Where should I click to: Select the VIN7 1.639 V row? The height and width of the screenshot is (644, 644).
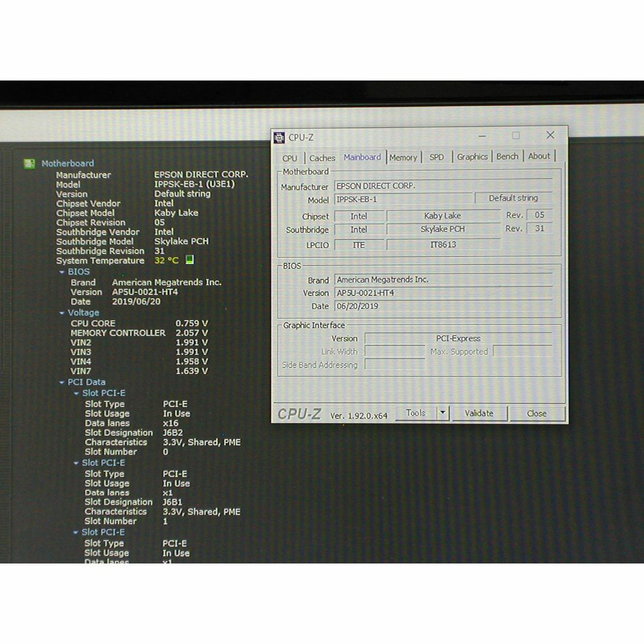point(139,371)
